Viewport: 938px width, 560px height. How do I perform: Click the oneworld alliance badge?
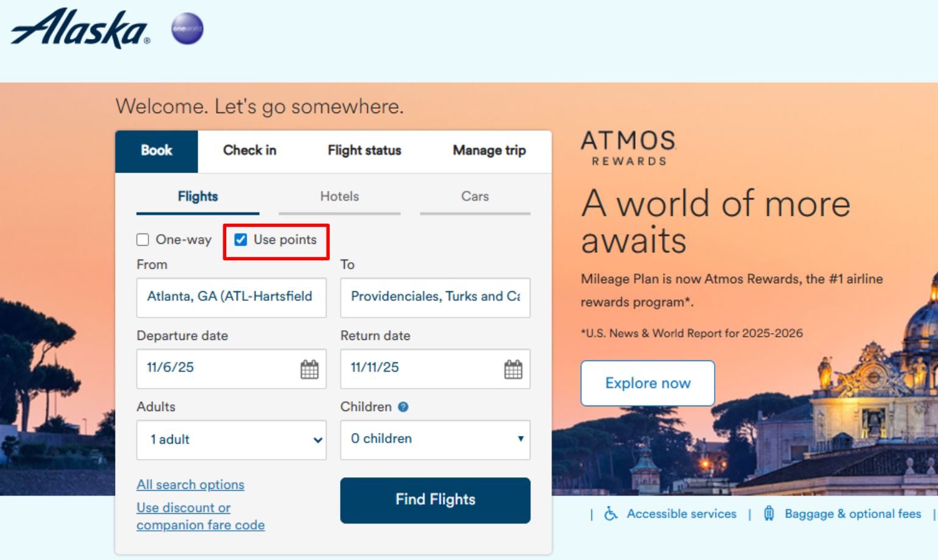(x=187, y=29)
